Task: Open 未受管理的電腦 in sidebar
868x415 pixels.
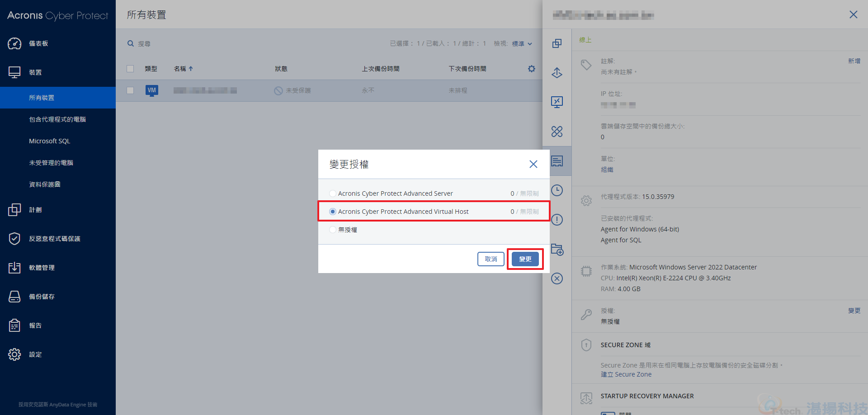Action: [x=58, y=163]
